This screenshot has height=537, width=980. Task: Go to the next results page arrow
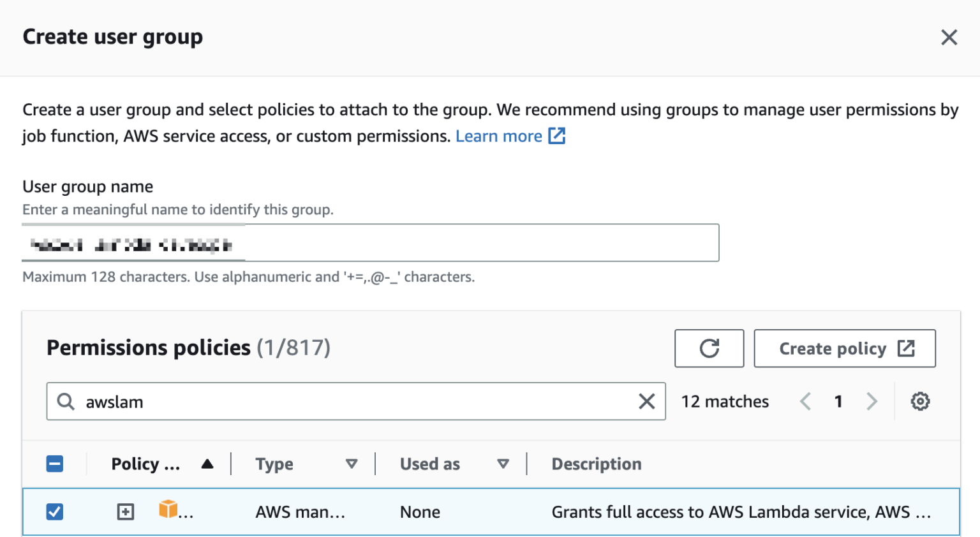pos(872,401)
